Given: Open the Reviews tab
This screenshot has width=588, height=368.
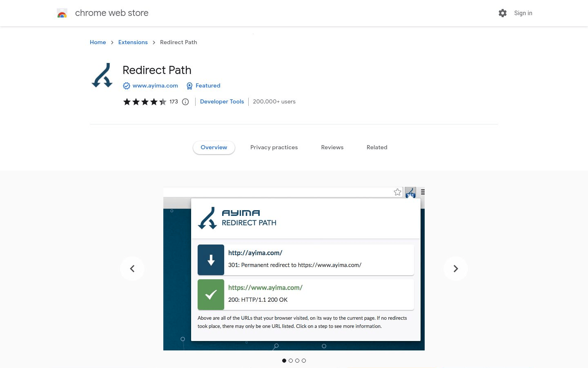Looking at the screenshot, I should [x=332, y=148].
